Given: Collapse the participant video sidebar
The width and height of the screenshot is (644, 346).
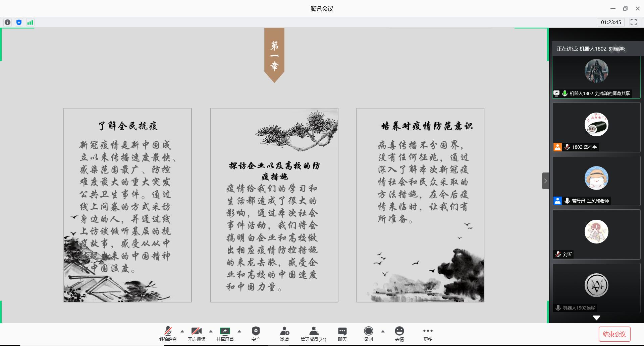Looking at the screenshot, I should [545, 181].
